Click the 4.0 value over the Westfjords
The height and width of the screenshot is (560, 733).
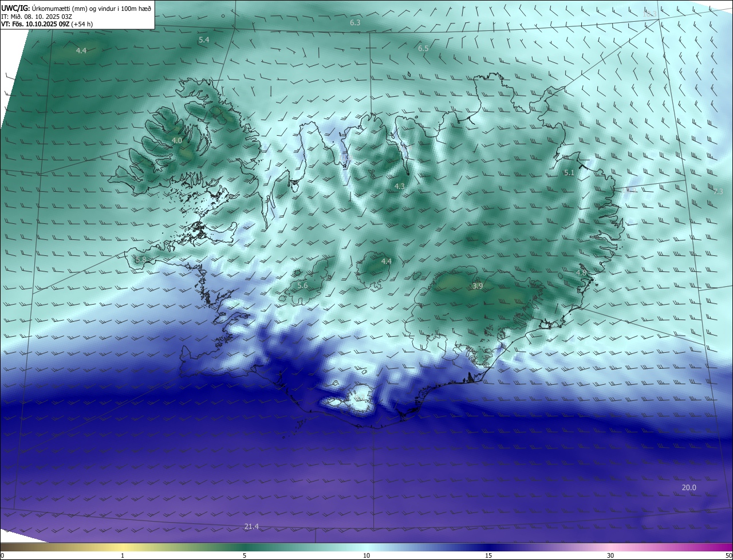coord(177,140)
